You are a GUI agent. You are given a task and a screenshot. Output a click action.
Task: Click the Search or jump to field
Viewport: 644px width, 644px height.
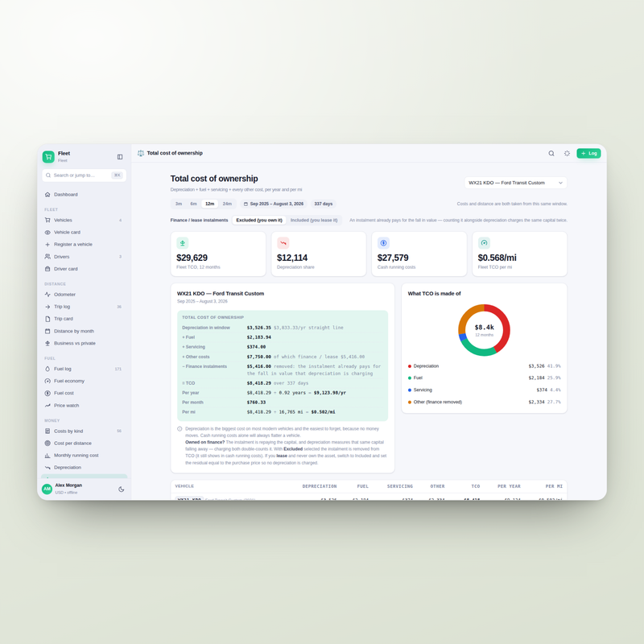[x=85, y=175]
